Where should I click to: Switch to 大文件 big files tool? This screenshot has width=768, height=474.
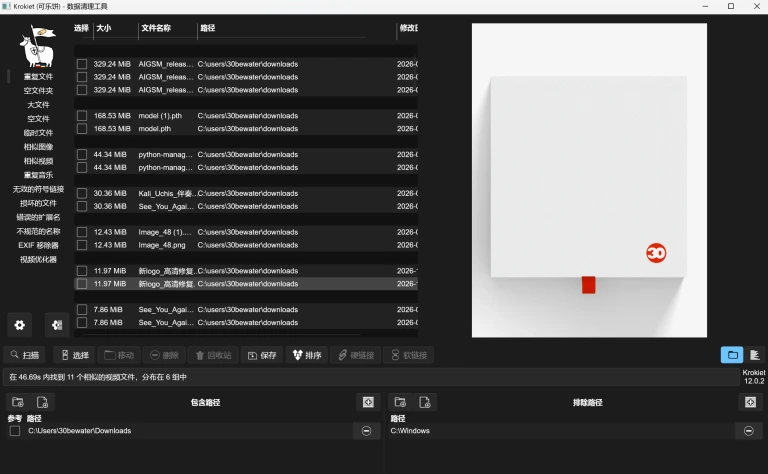[38, 105]
